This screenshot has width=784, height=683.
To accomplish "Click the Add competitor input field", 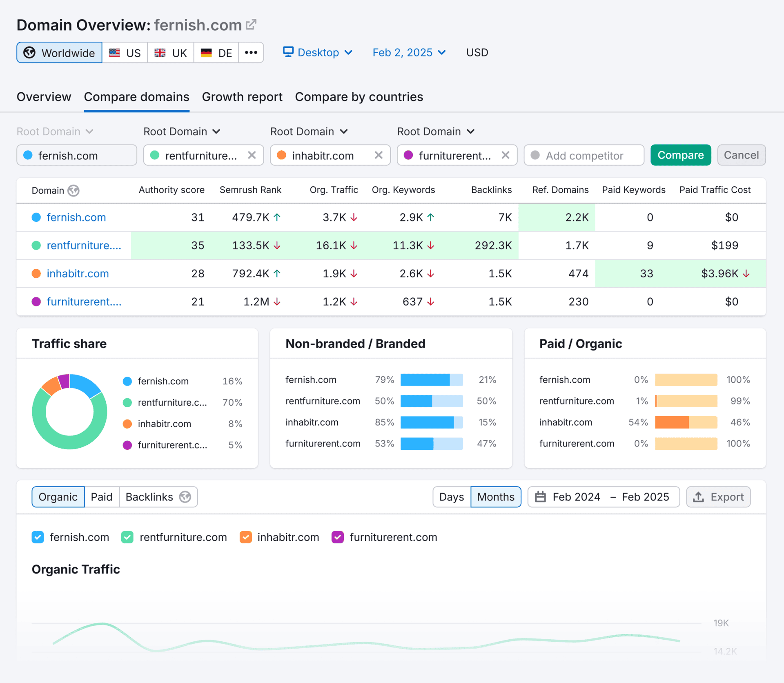I will (x=584, y=155).
